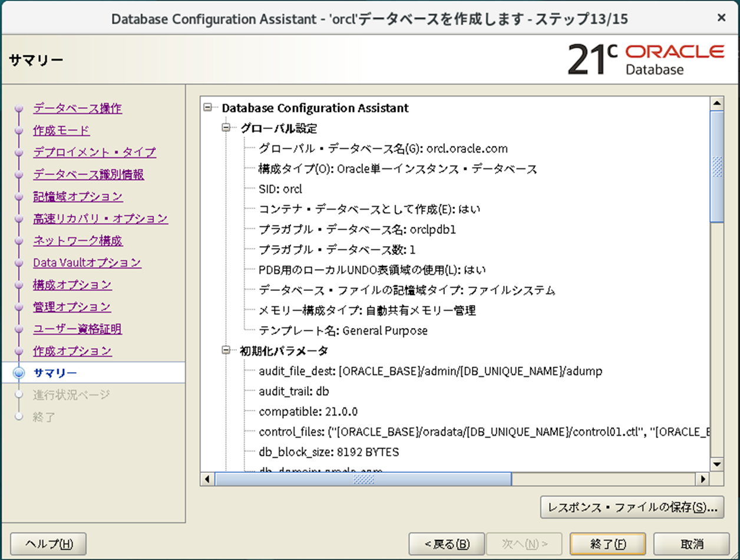
Task: Click the horizontal scrollbar right arrow
Action: [x=702, y=479]
